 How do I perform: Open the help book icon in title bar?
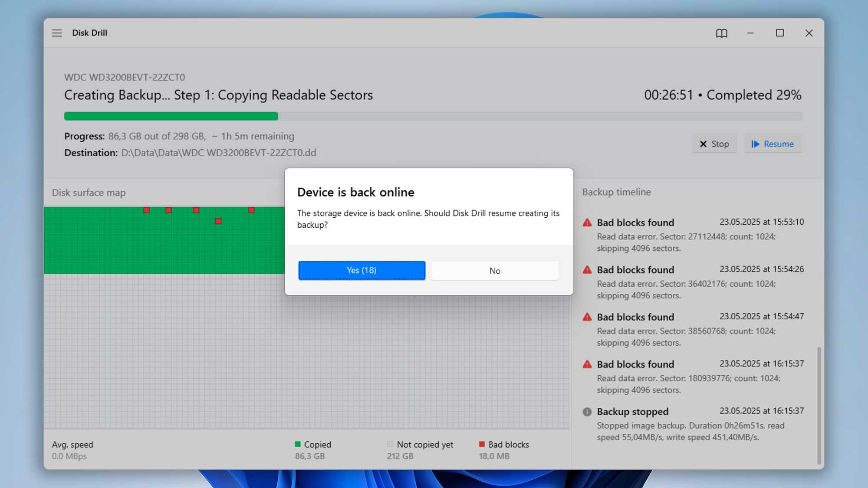click(721, 33)
